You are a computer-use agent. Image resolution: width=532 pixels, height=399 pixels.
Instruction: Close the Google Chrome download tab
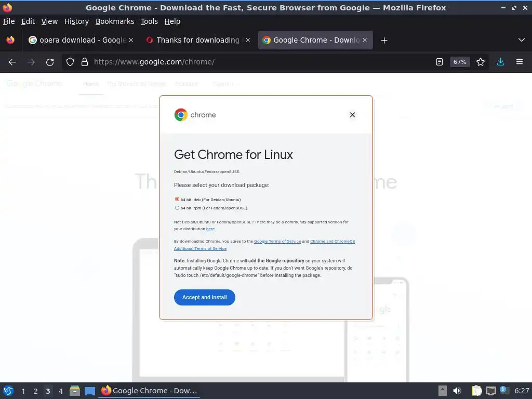tap(365, 40)
